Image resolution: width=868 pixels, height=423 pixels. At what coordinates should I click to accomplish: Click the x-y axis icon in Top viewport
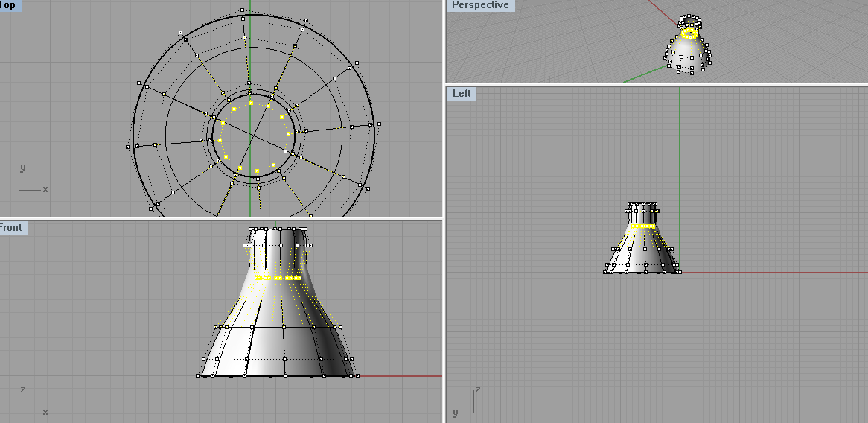[33, 178]
